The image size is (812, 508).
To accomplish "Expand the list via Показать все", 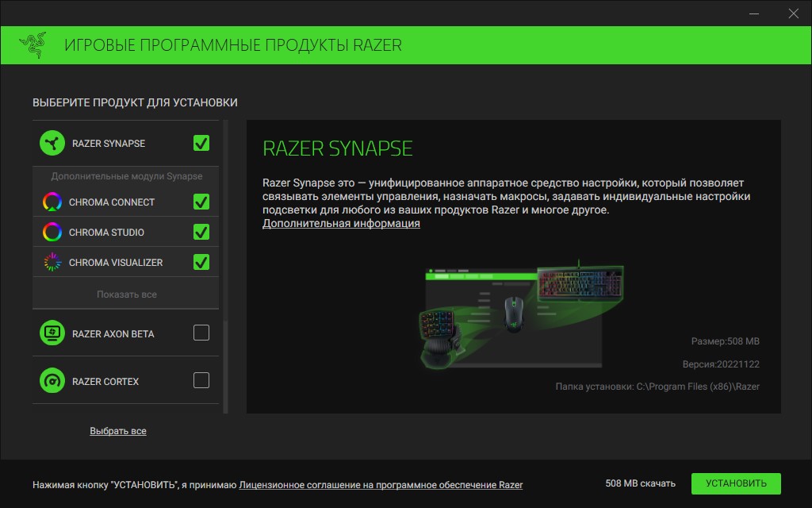I will 124,293.
